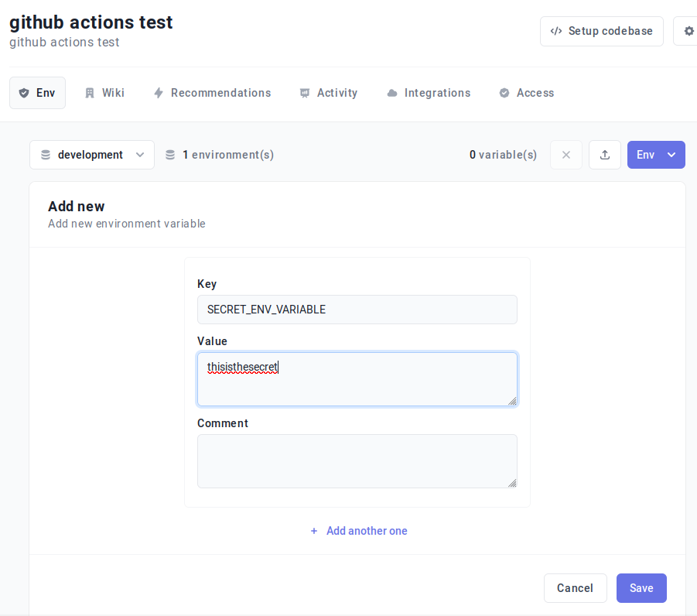697x616 pixels.
Task: Click the layers icon beside 1 environment(s)
Action: 169,155
